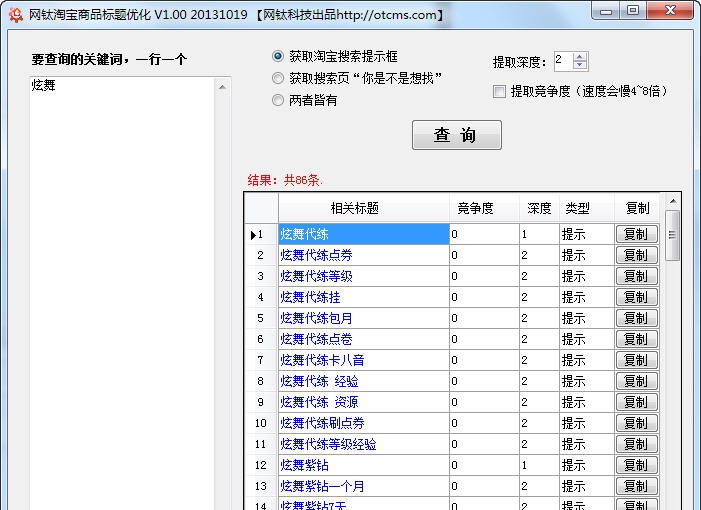Screen dimensions: 701x510
Task: Select the 炫舞代练点卷 title cell
Action: [x=363, y=339]
